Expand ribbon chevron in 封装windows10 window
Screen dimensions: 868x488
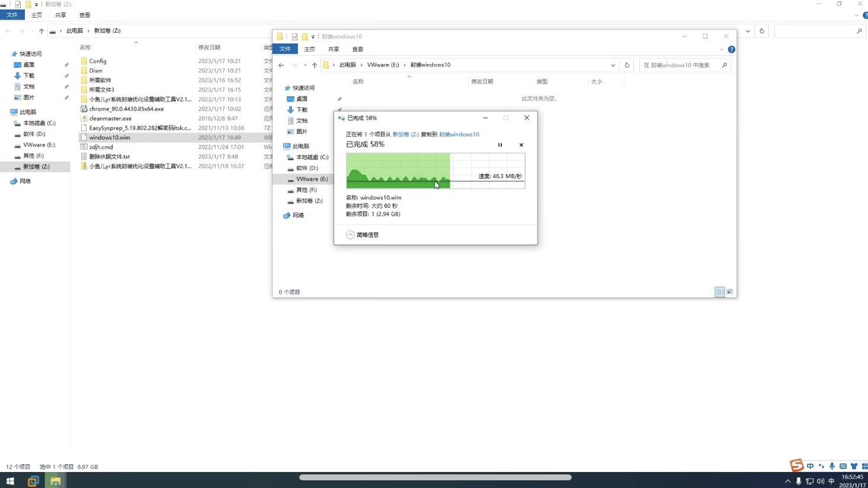(x=722, y=49)
